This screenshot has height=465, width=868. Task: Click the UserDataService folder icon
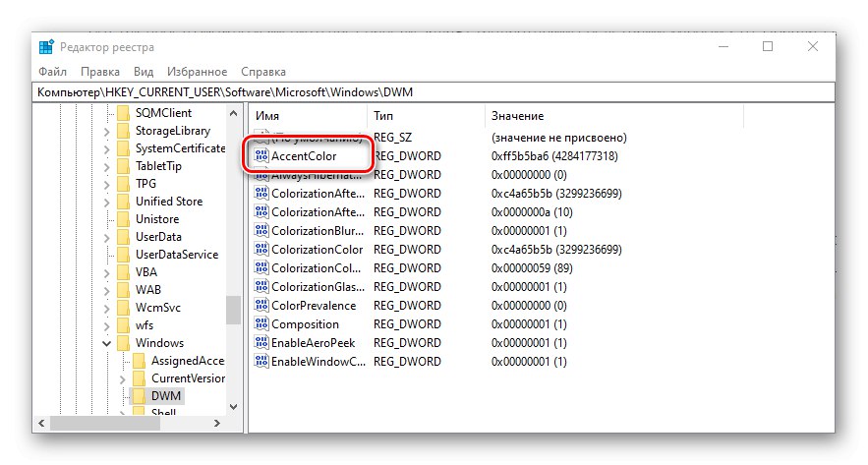[x=124, y=255]
